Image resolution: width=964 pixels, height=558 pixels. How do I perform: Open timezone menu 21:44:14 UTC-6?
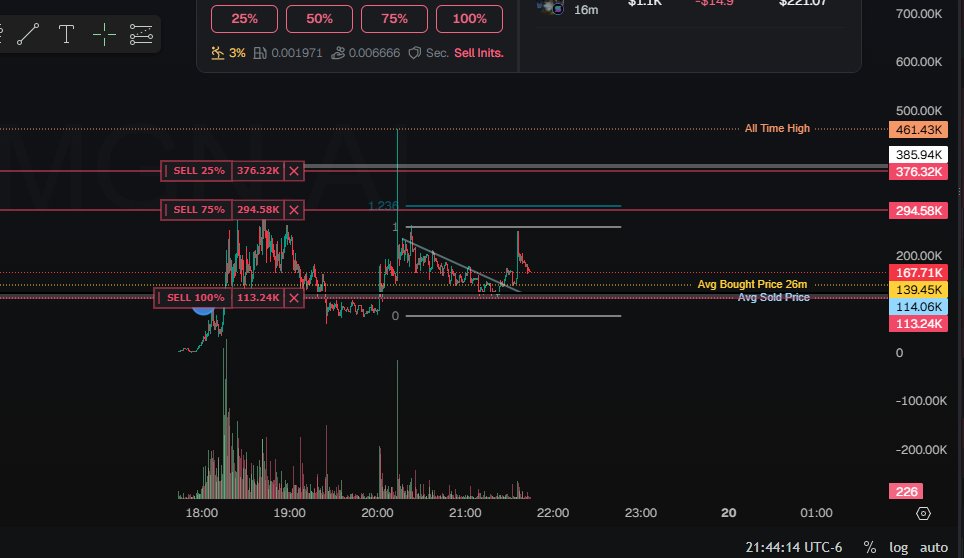[x=794, y=547]
